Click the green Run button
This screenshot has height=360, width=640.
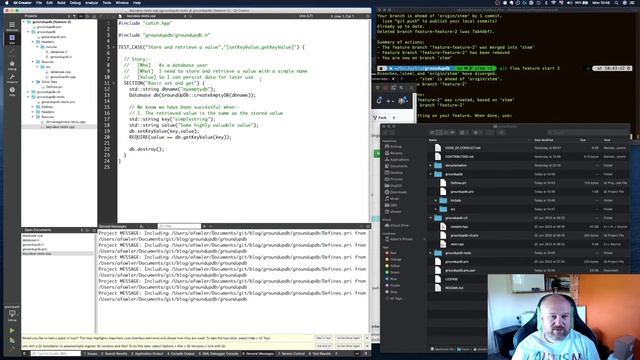pyautogui.click(x=12, y=331)
